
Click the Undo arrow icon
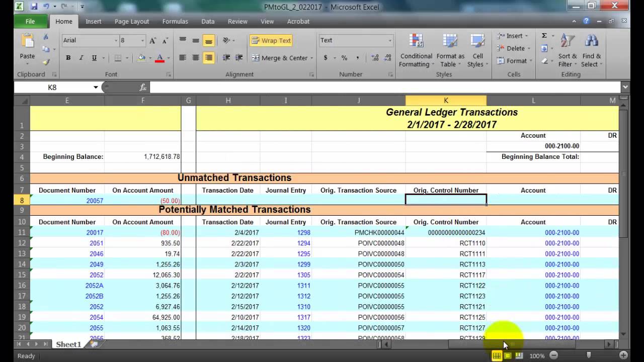pos(46,7)
